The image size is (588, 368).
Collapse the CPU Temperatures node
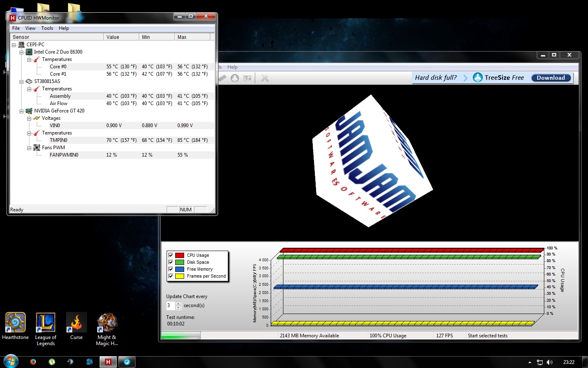pos(29,59)
